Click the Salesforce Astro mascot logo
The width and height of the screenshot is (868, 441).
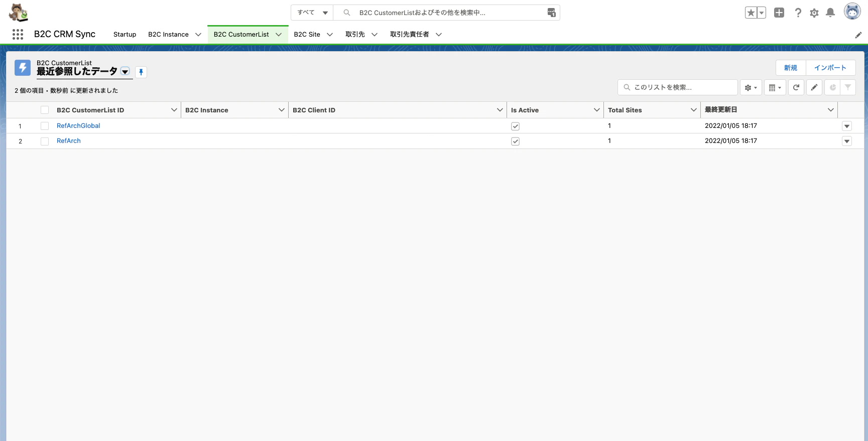point(19,13)
